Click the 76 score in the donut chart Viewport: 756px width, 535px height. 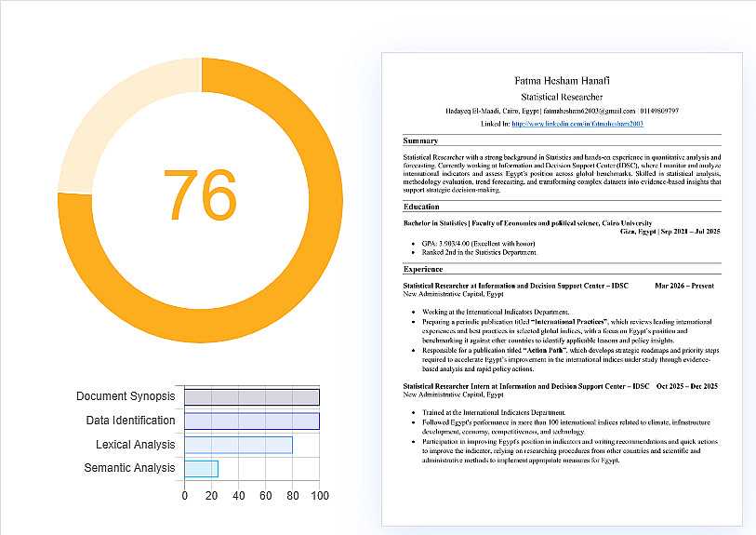[200, 194]
